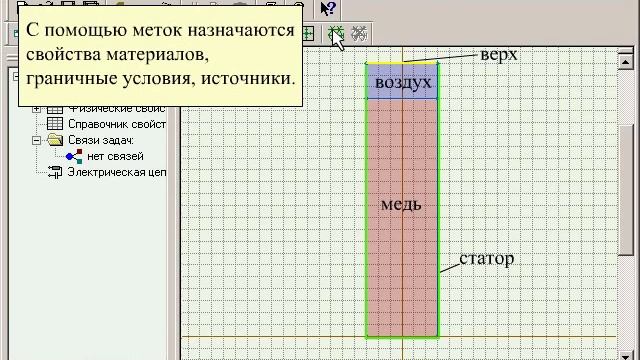640x360 pixels.
Task: Activate the context help arrow icon
Action: [328, 8]
